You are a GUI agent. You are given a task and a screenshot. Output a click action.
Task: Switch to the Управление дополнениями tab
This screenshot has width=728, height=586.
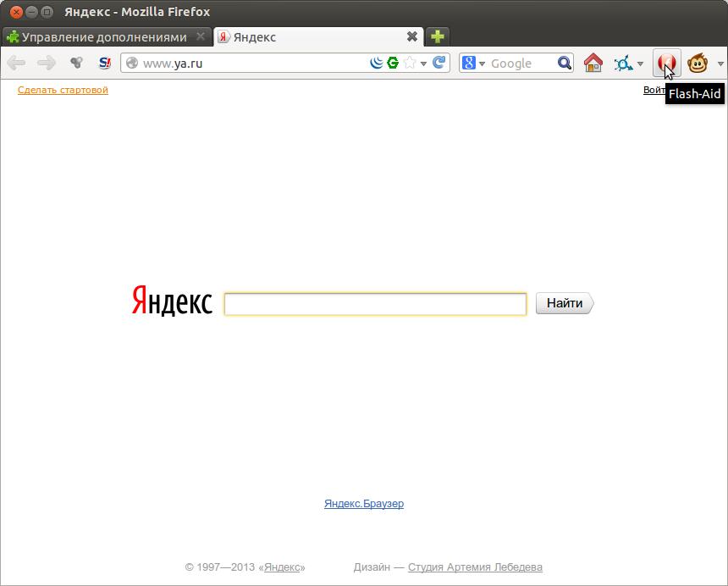pos(107,36)
